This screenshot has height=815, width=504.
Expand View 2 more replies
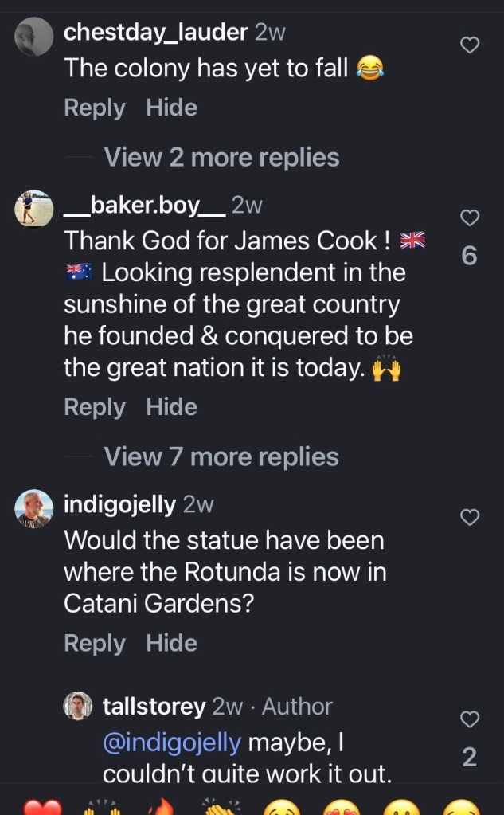(221, 157)
